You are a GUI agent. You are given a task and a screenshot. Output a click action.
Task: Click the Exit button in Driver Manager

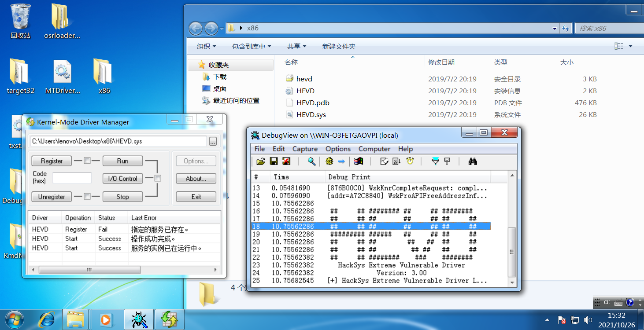(x=196, y=197)
